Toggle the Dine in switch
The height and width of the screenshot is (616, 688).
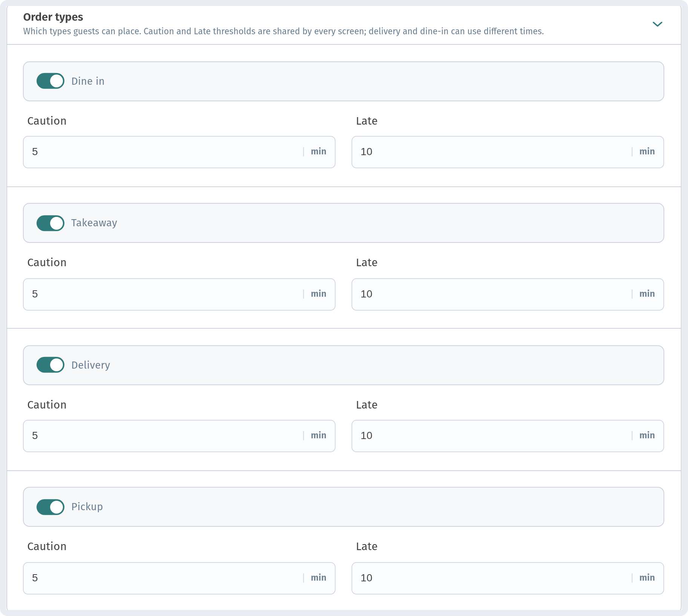click(50, 81)
